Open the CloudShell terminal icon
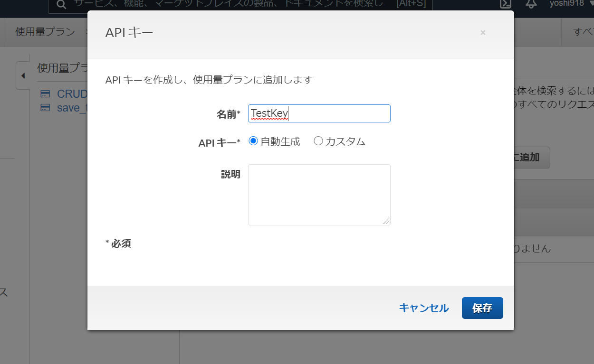 [x=505, y=4]
